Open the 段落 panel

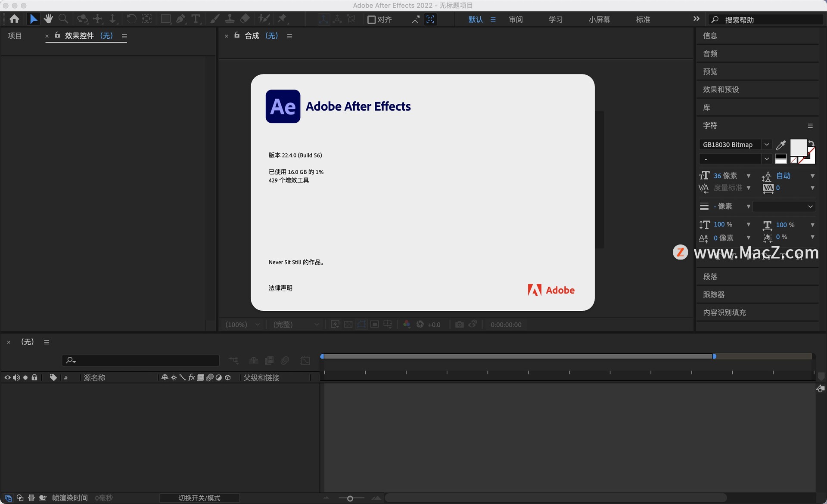[710, 277]
